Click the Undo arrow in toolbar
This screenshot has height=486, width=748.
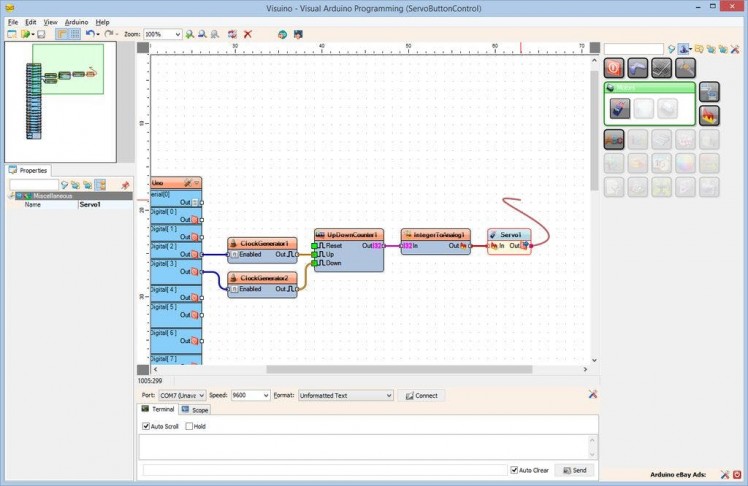90,34
